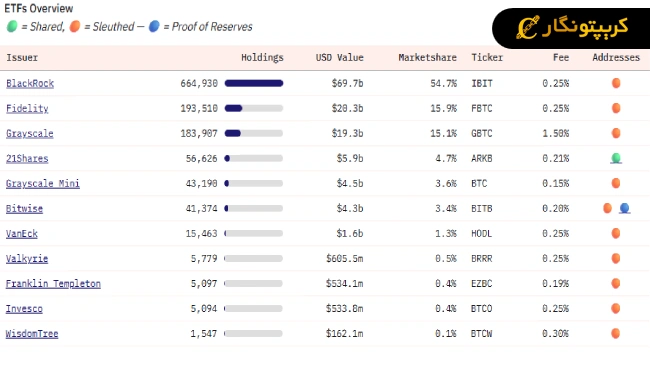Click WisdomTree's orange address dot
This screenshot has width=650, height=365.
point(616,333)
